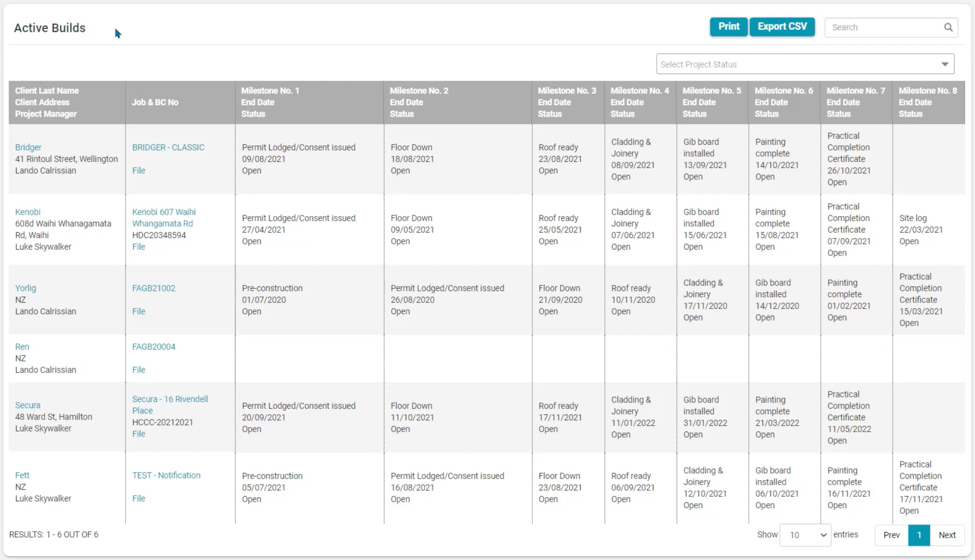
Task: Open the Fett client link
Action: pyautogui.click(x=22, y=475)
